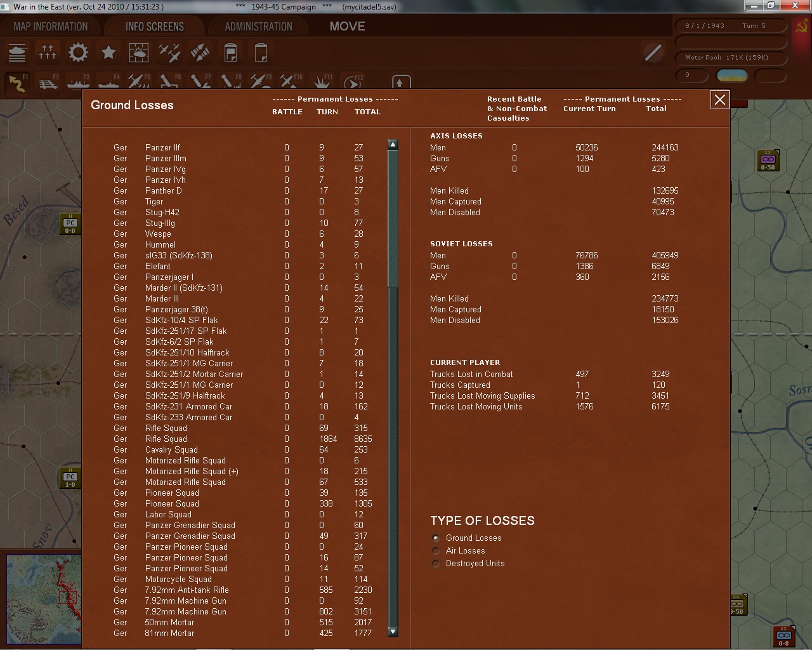The height and width of the screenshot is (650, 812).
Task: Select the Destroyed Units radio button
Action: point(436,564)
